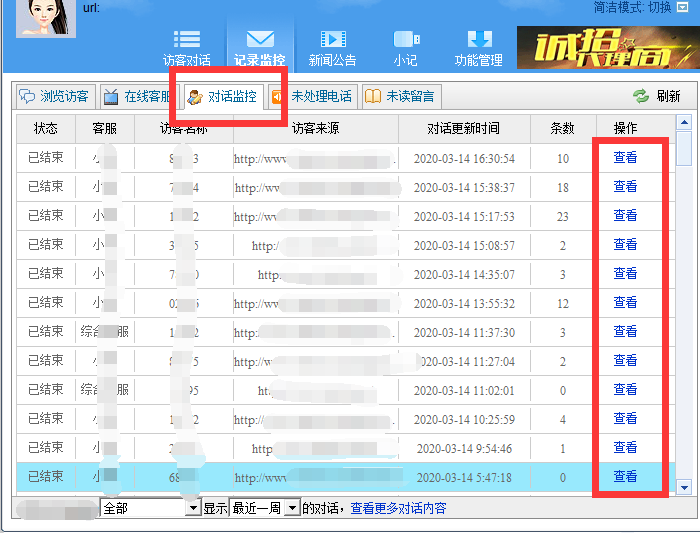
Task: Click the customer service avatar picture
Action: [x=46, y=18]
